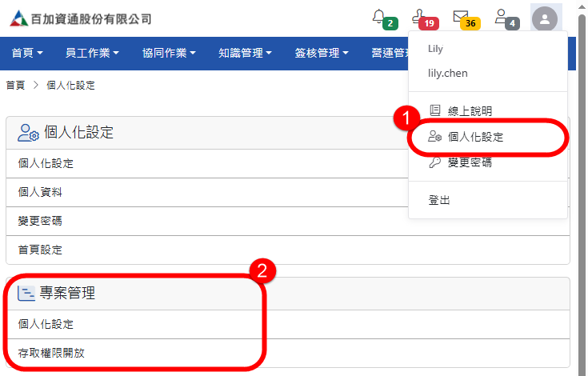
Task: Click the key icon beside 變更密碼 in dropdown
Action: 435,162
